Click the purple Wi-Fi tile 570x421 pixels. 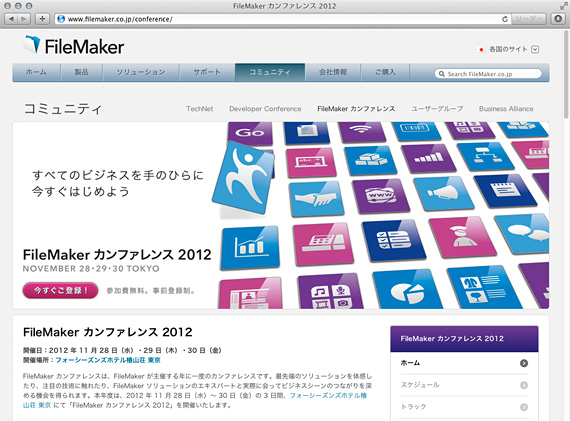pyautogui.click(x=361, y=131)
